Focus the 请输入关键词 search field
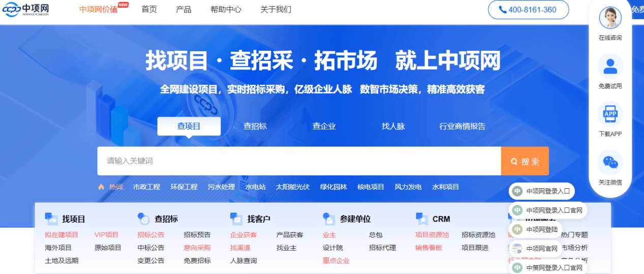Viewport: 644px width, 274px height. point(299,161)
